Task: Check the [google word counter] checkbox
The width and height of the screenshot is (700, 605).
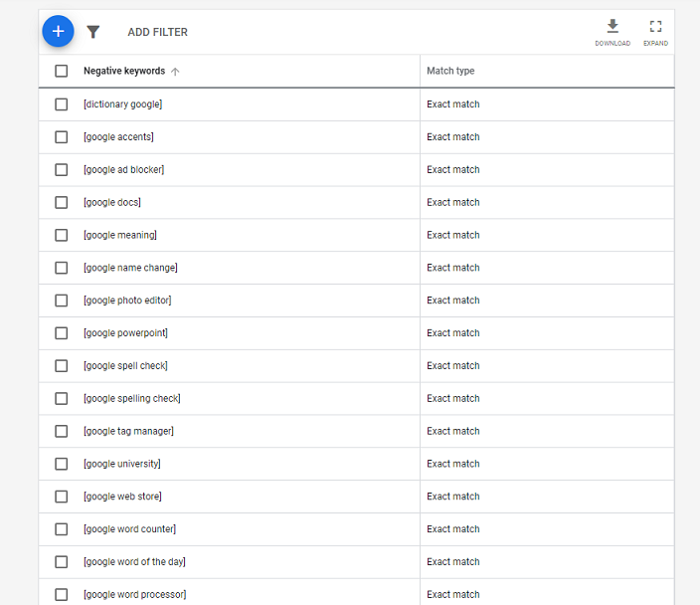Action: pyautogui.click(x=62, y=529)
